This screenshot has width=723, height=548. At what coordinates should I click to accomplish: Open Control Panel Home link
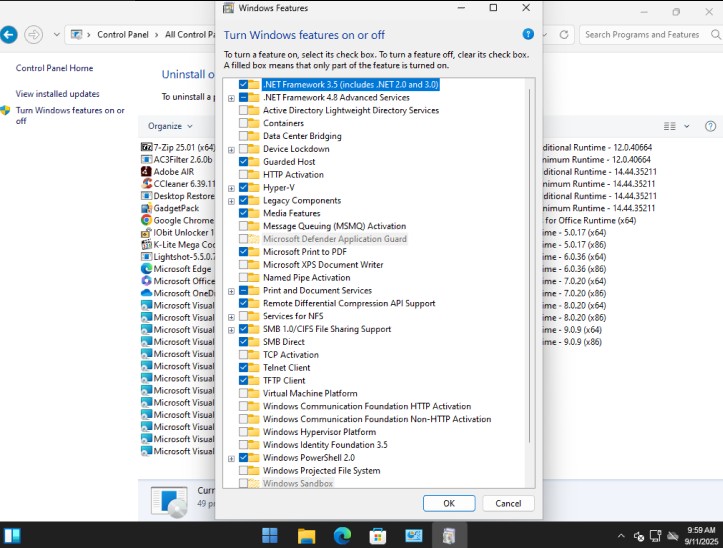click(54, 68)
